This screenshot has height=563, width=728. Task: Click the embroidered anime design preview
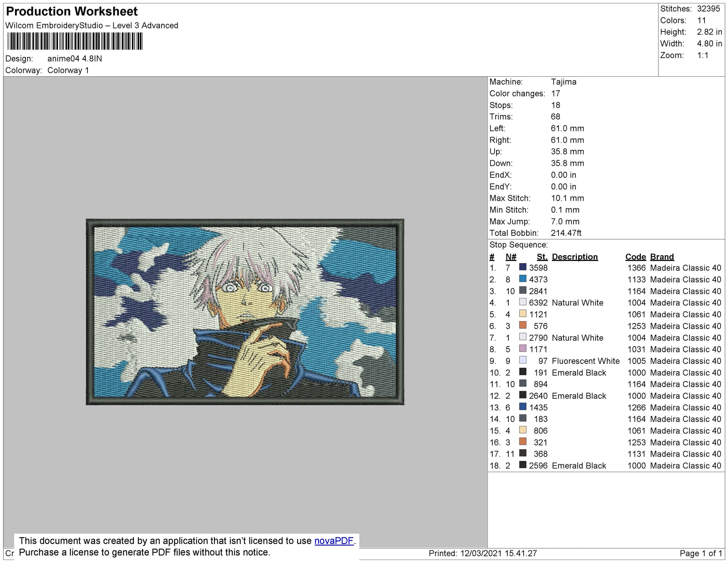tap(245, 312)
